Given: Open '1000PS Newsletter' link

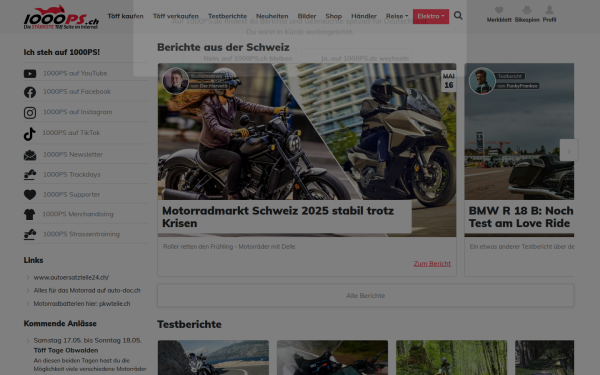Looking at the screenshot, I should click(x=73, y=154).
